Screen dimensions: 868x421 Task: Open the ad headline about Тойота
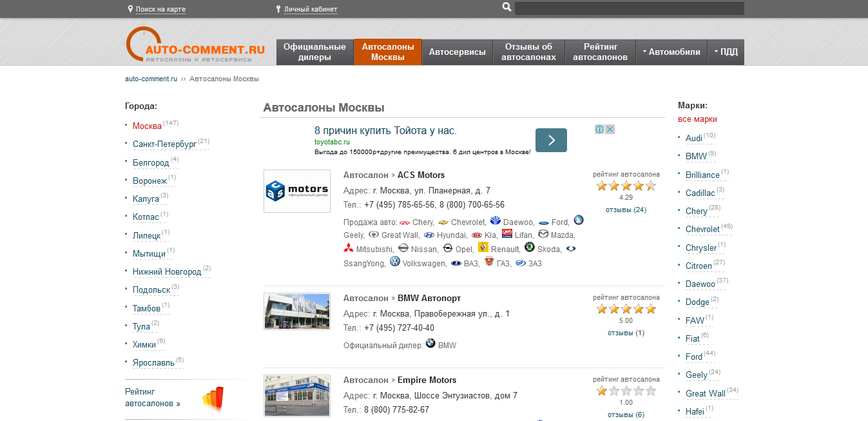385,130
